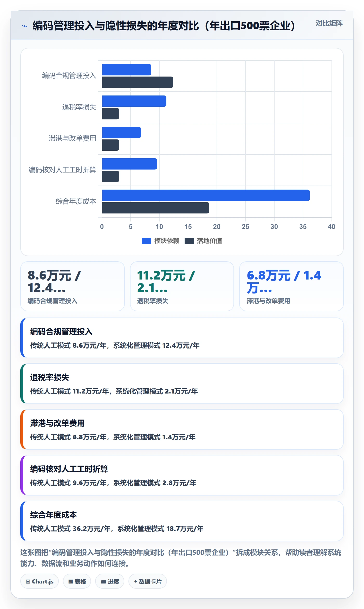
Task: Click the 退税率损失 chart axis label
Action: pyautogui.click(x=79, y=107)
